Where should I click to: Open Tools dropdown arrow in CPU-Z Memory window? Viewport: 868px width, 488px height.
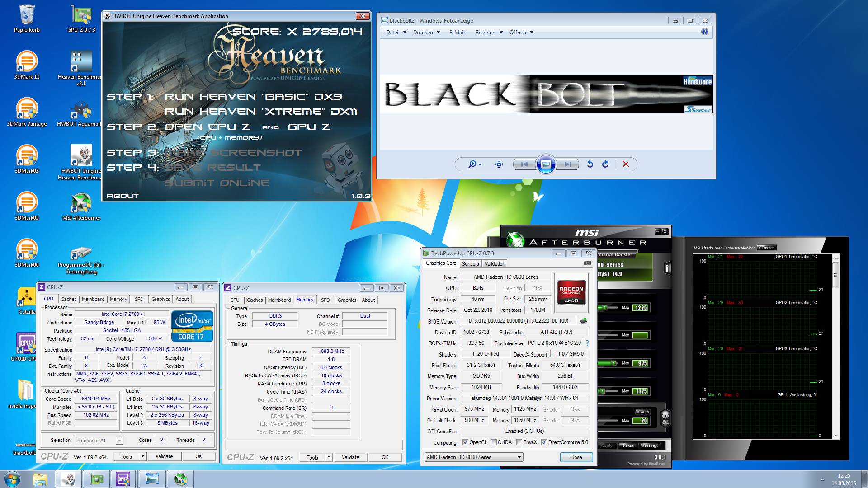[x=329, y=457]
